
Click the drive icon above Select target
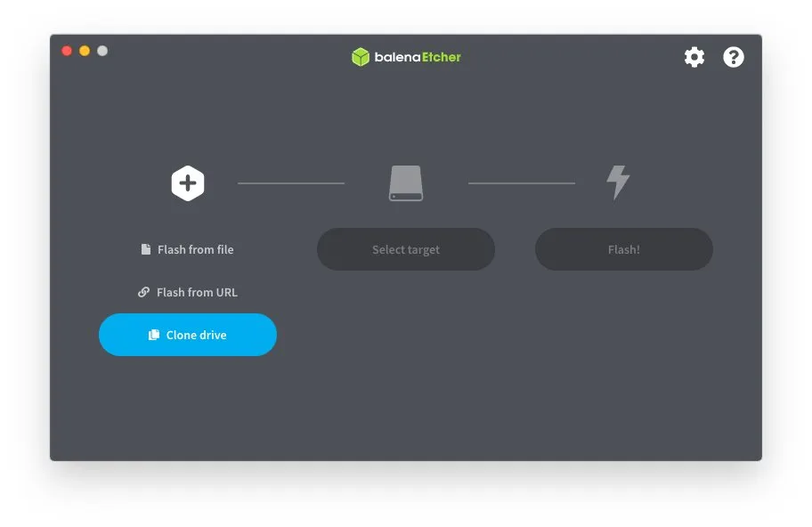pyautogui.click(x=406, y=183)
